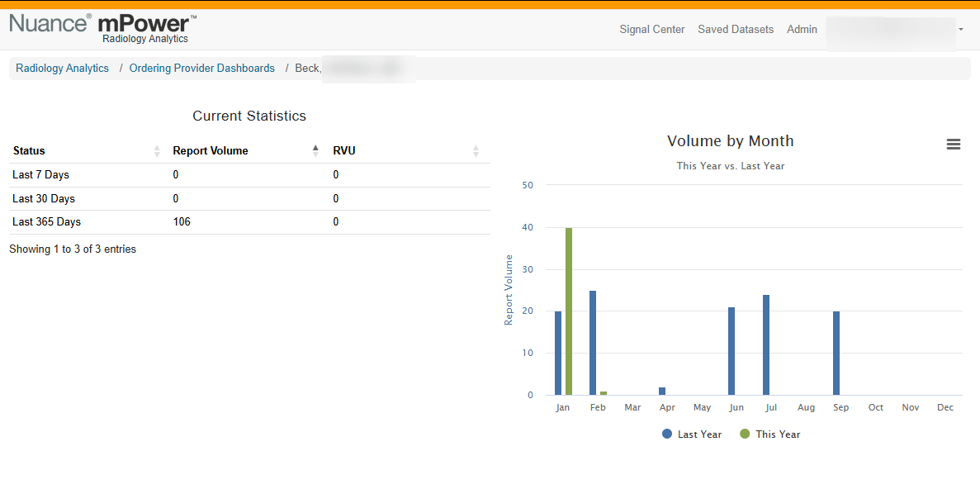Click the green January This Year bar
The image size is (980, 489).
(x=569, y=311)
